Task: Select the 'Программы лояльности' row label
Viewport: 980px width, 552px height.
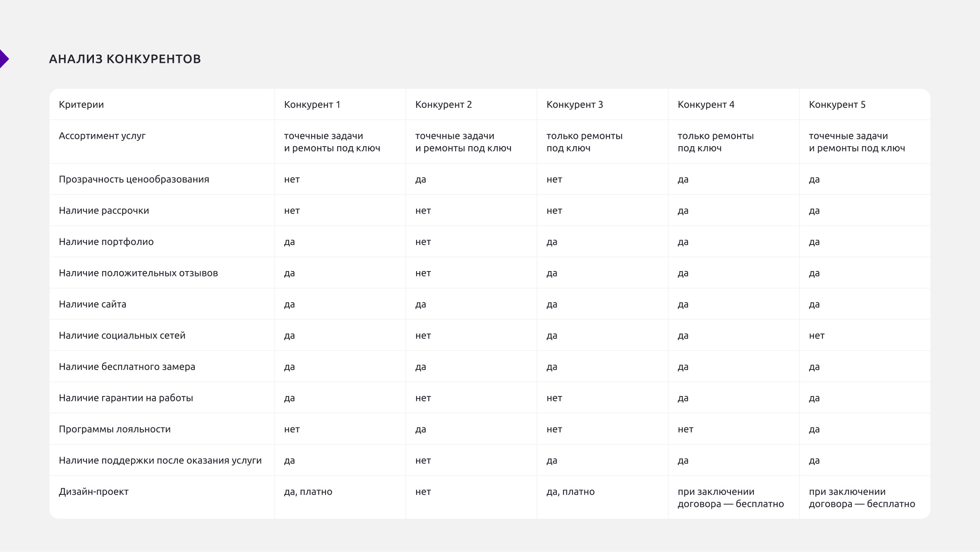Action: (x=115, y=429)
